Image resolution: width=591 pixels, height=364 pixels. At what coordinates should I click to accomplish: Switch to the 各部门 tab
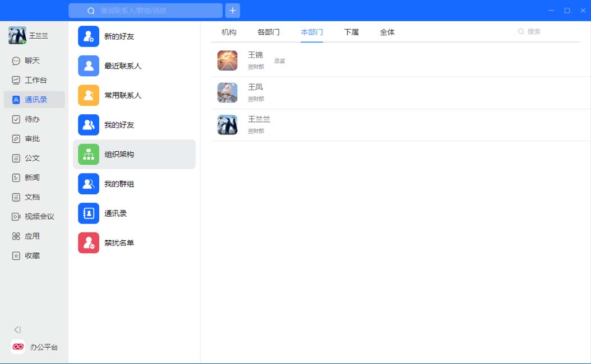pos(269,32)
